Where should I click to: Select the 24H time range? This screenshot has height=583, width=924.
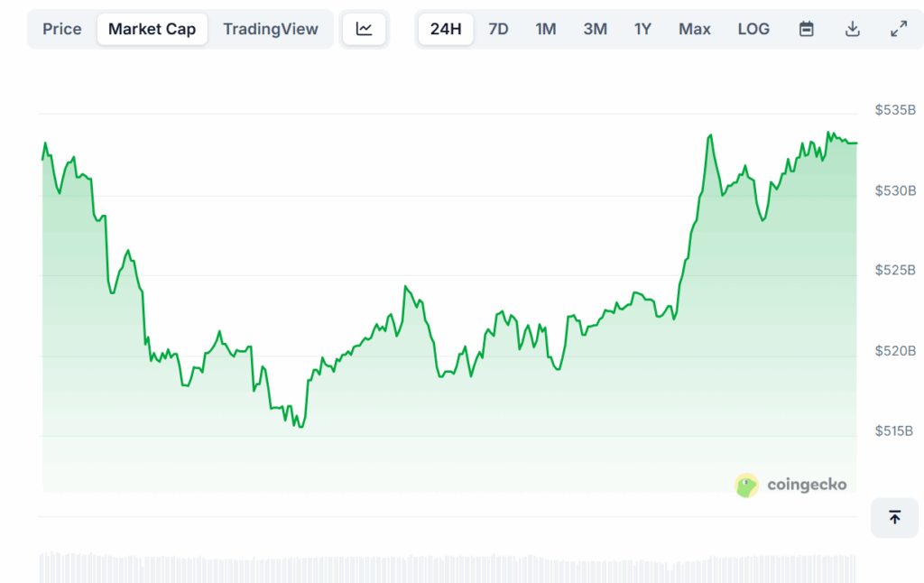446,29
